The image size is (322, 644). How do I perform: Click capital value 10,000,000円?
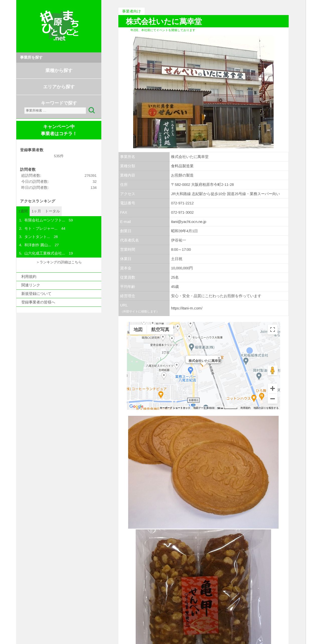click(182, 268)
